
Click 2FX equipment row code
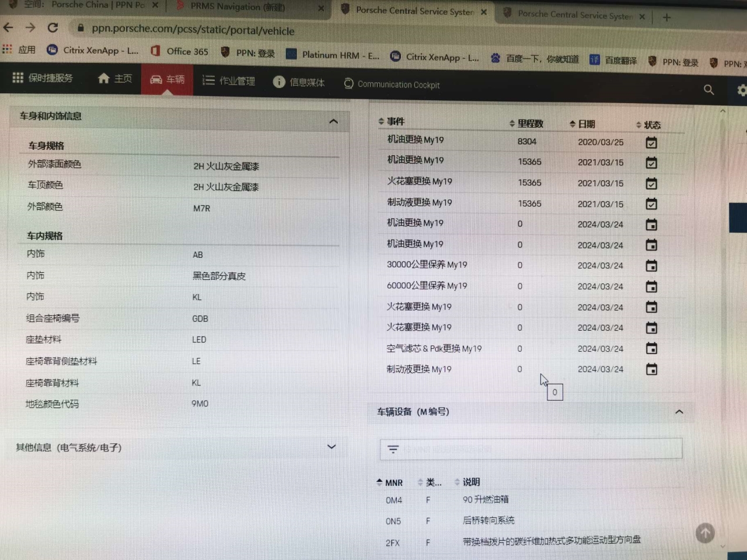point(393,543)
